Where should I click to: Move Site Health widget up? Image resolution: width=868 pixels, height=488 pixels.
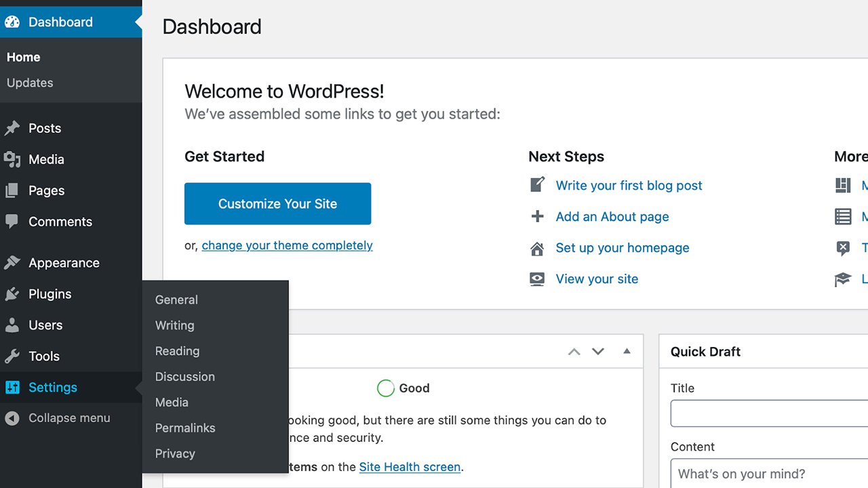point(574,352)
